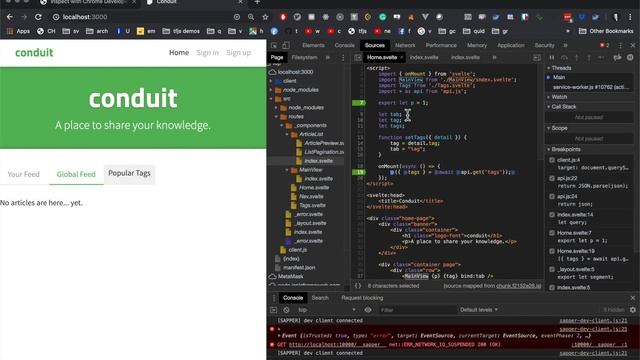Open the Request blocking drawer tab
This screenshot has height=360, width=640.
coord(362,298)
